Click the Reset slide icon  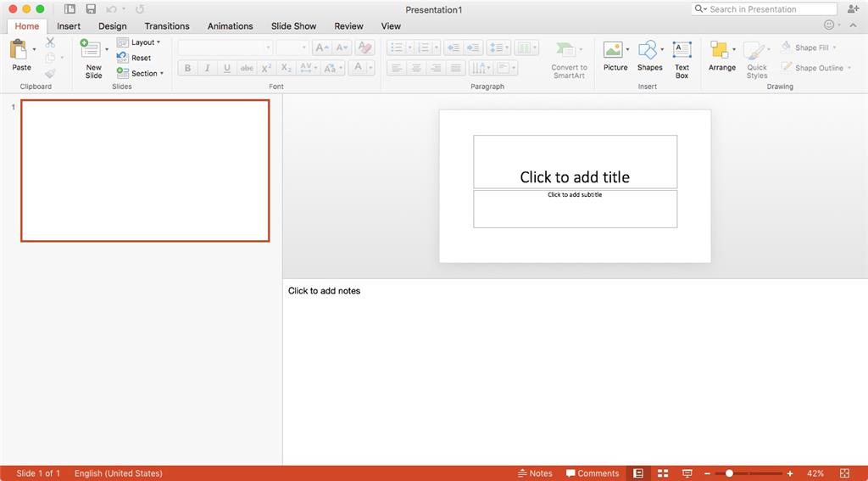(122, 57)
